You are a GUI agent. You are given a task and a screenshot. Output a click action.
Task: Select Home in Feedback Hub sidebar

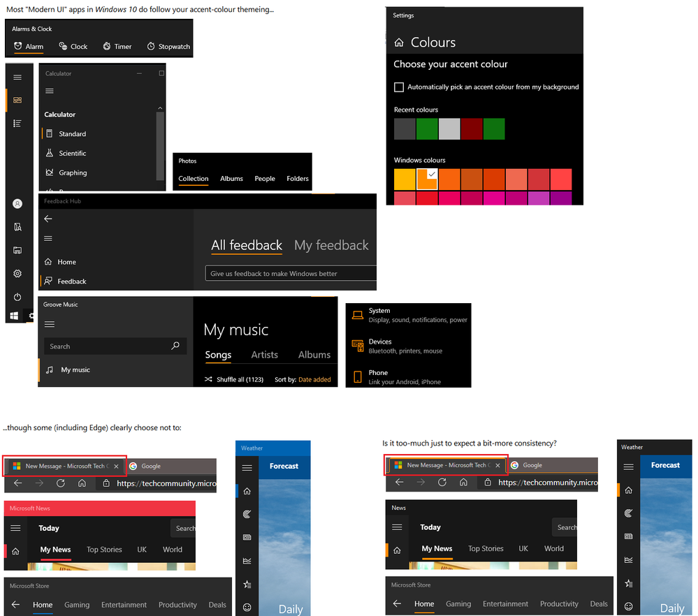60,262
